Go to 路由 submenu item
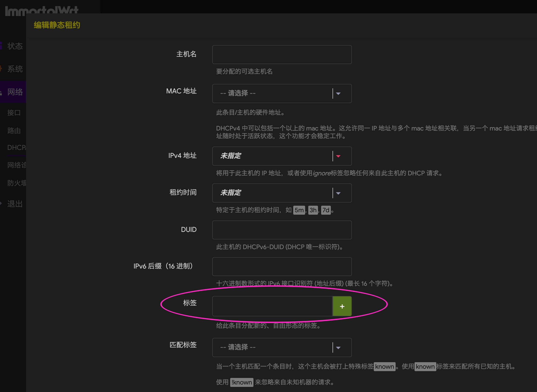 14,131
